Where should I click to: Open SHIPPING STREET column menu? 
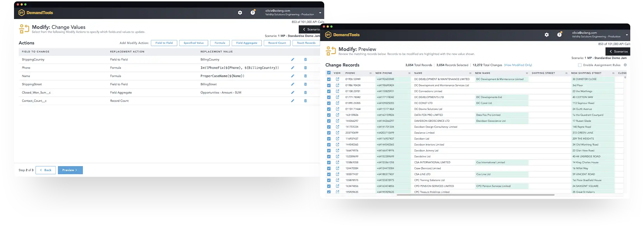pos(566,73)
